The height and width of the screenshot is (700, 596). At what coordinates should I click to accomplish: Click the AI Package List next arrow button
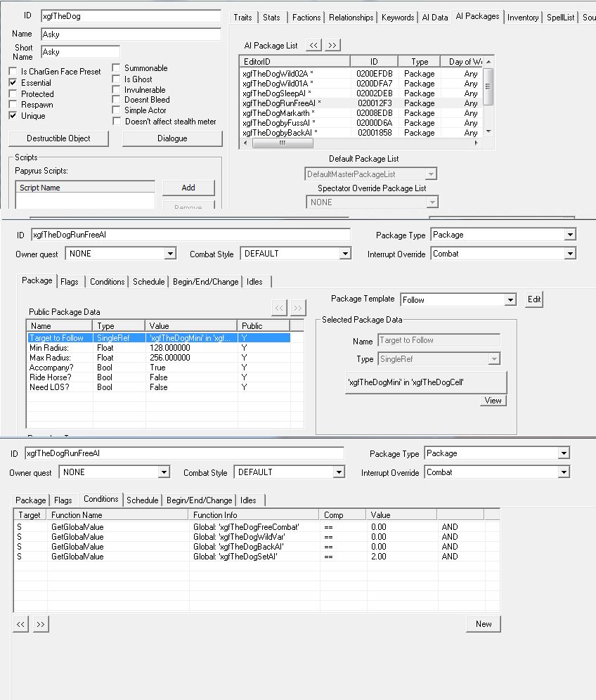(332, 45)
